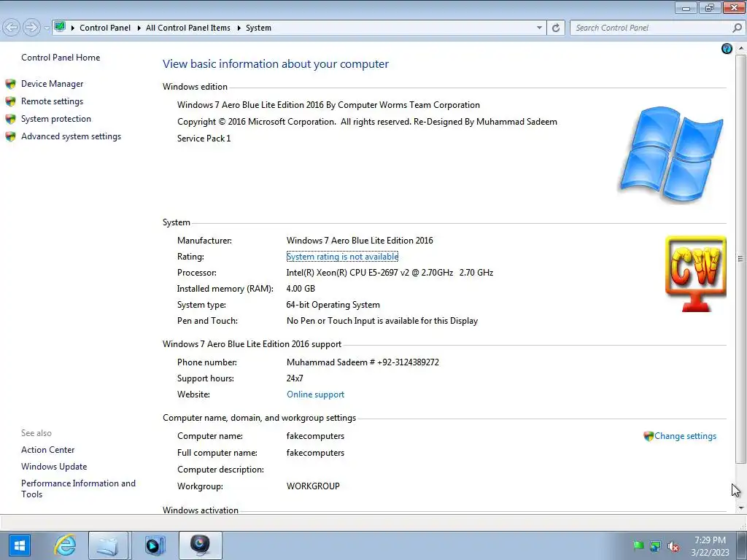Open help with the question mark icon

tap(727, 48)
